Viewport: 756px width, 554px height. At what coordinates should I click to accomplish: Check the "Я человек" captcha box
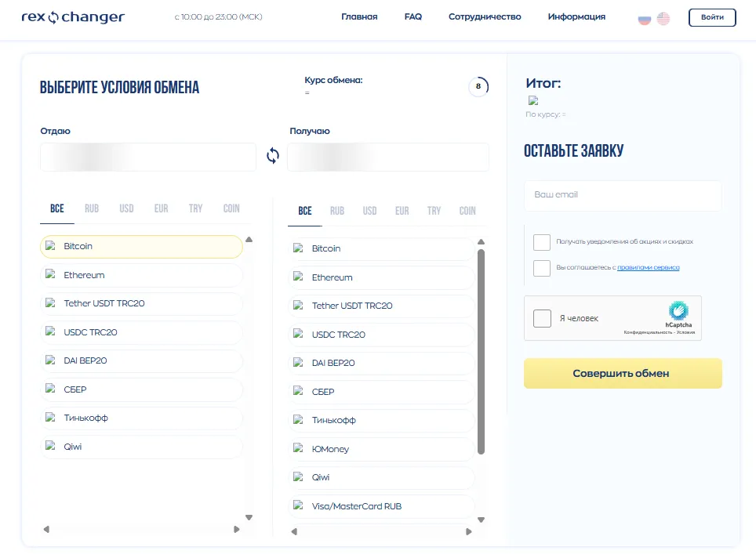(543, 318)
